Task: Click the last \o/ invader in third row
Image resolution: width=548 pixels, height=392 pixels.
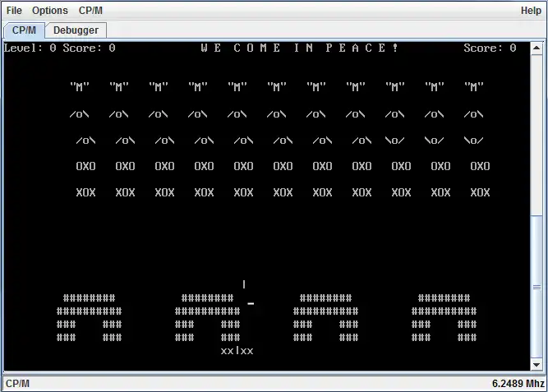Action: [x=473, y=141]
